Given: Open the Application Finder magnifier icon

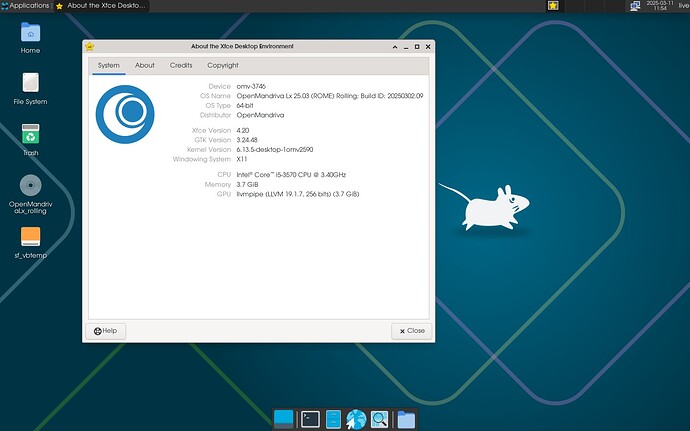Looking at the screenshot, I should pyautogui.click(x=379, y=419).
